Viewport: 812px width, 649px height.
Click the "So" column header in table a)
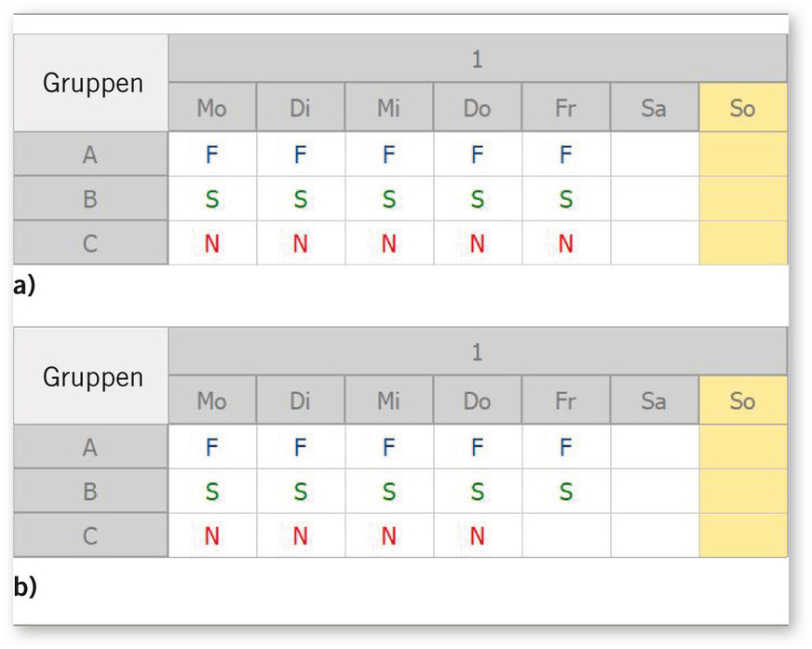coord(742,108)
